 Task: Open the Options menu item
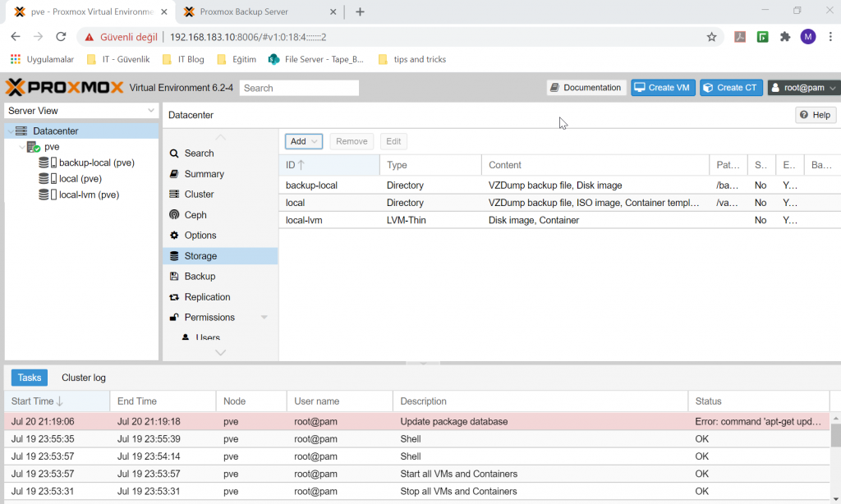click(220, 236)
